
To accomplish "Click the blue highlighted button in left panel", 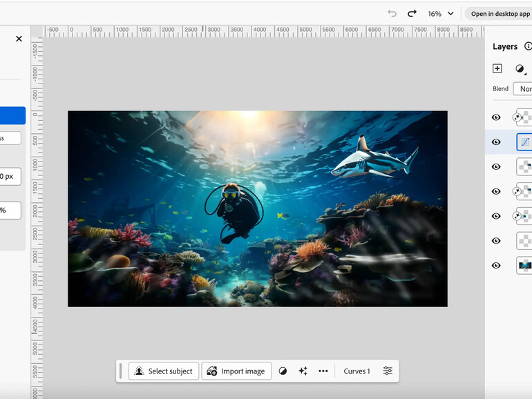I will (x=12, y=115).
